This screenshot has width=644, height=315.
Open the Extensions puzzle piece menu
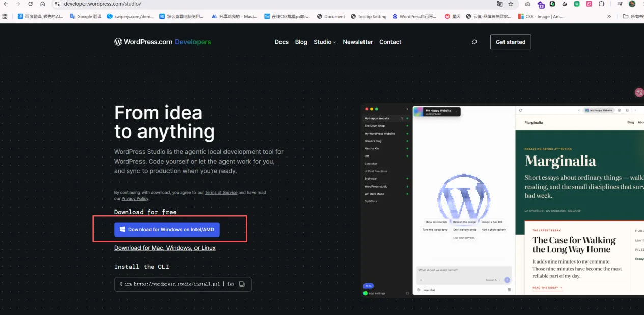pyautogui.click(x=602, y=4)
